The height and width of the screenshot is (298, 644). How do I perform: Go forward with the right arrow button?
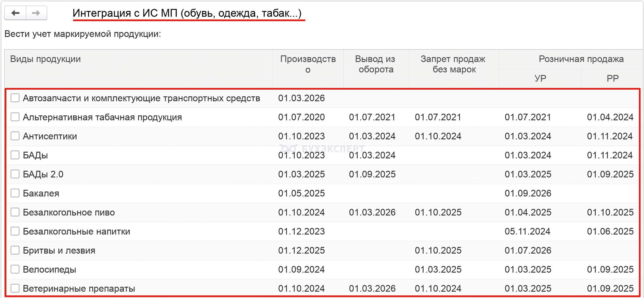[36, 13]
